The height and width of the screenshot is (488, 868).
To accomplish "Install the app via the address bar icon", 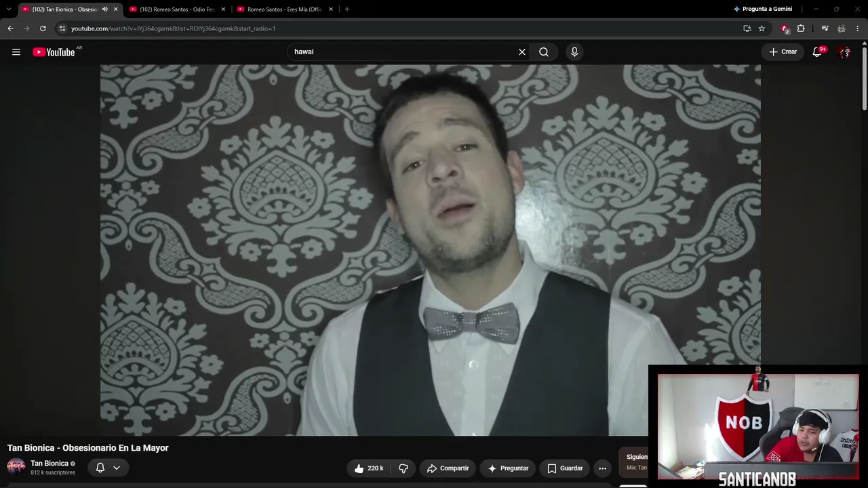I will [747, 28].
